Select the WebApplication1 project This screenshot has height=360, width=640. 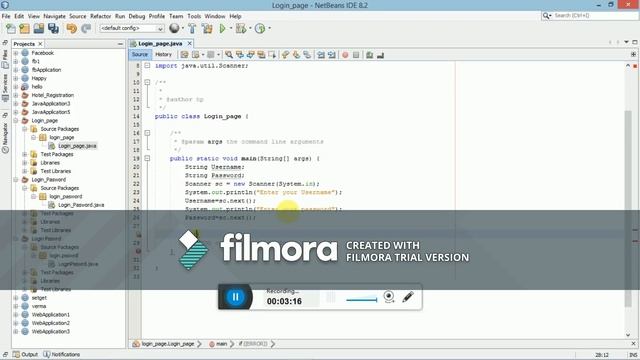(51, 315)
